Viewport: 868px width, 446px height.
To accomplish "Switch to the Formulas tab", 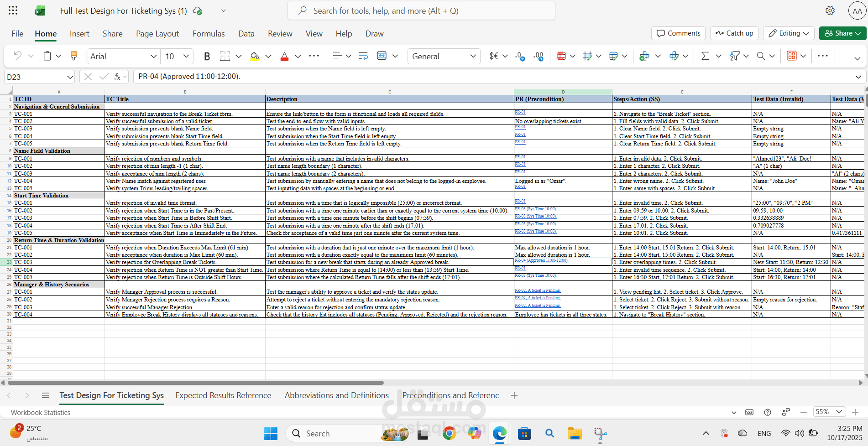I will click(x=209, y=33).
